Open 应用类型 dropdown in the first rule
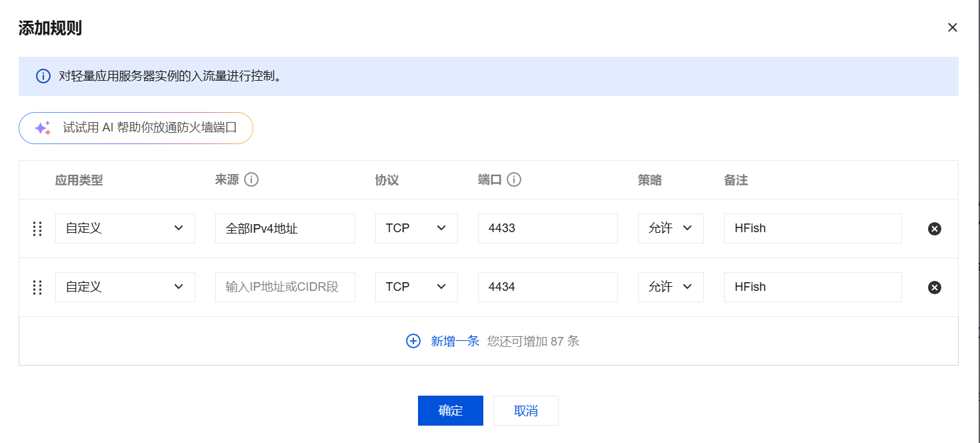This screenshot has width=980, height=443. click(125, 228)
